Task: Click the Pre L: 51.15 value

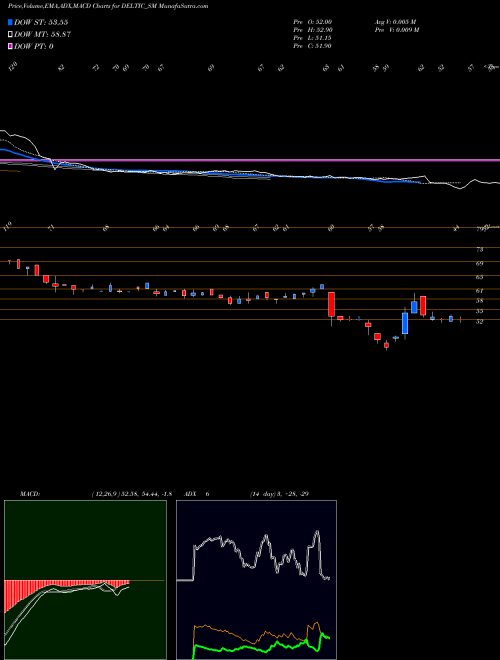Action: (313, 38)
